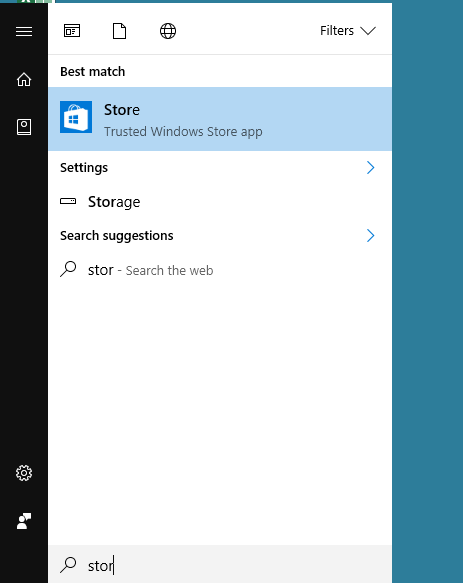
Task: Select 'stor - Search the web' suggestion
Action: [220, 270]
